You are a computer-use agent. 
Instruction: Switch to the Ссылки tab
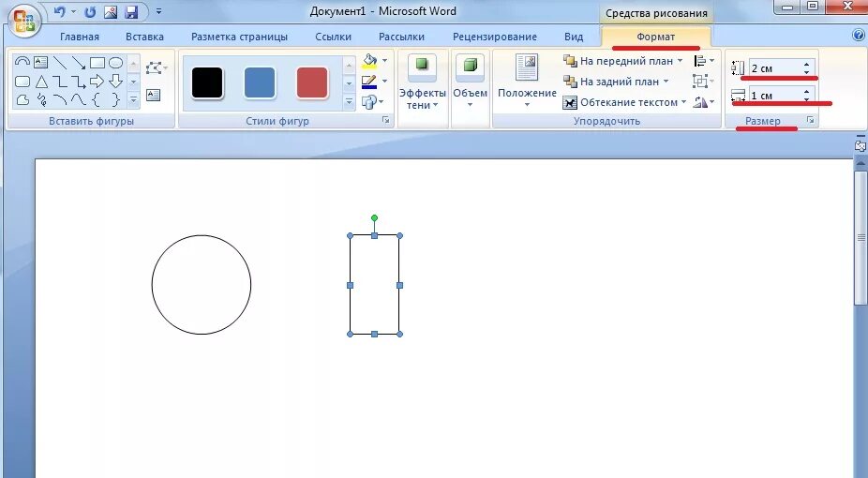pyautogui.click(x=333, y=37)
